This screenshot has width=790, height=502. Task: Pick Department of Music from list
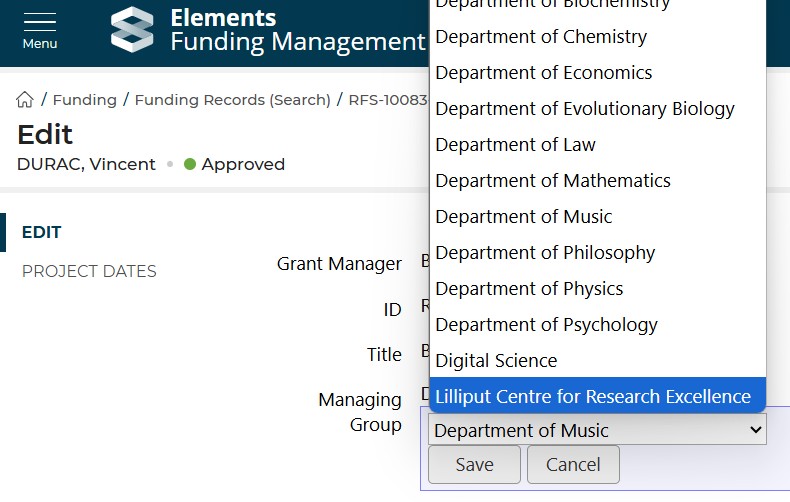(x=524, y=217)
